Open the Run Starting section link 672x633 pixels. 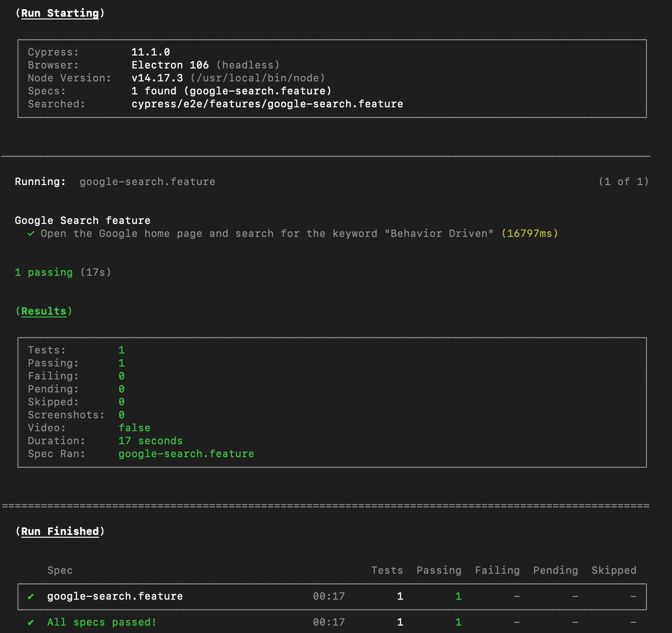coord(60,12)
